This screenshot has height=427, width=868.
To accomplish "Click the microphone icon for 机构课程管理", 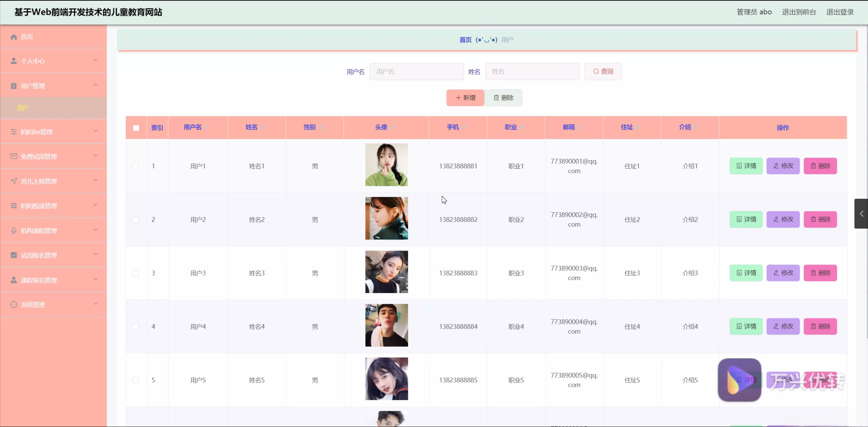I will 14,231.
